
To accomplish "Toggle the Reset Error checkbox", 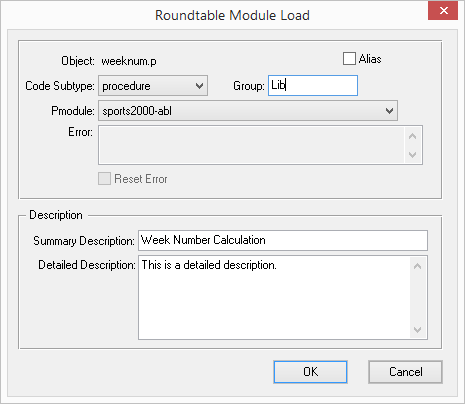I will pos(104,179).
